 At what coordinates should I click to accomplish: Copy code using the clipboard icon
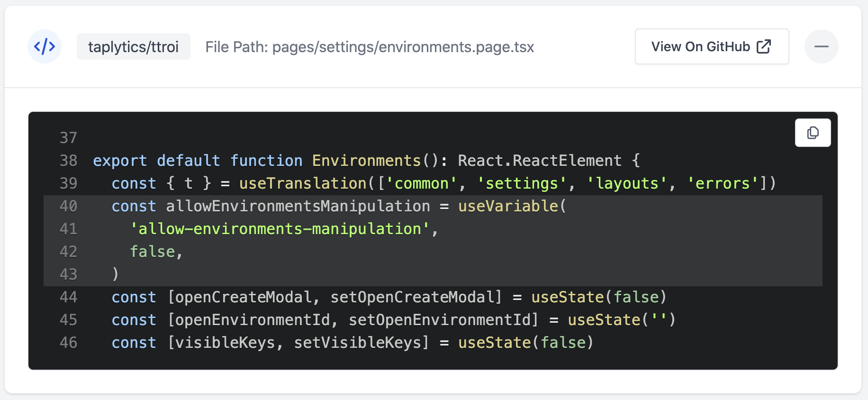[x=813, y=133]
